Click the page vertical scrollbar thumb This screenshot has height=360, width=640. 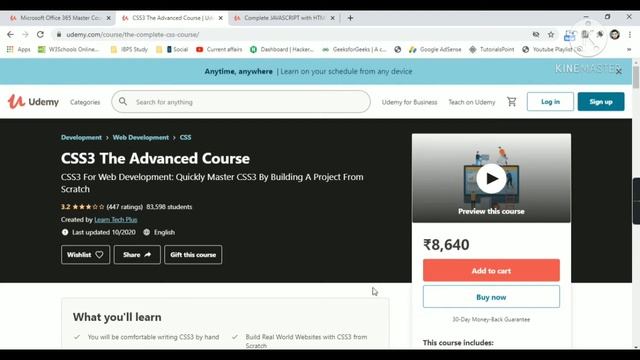pos(636,77)
